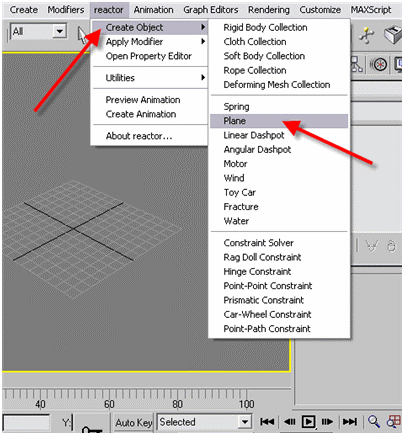Select the Zoom magnifier tool
The width and height of the screenshot is (404, 435).
click(x=374, y=422)
